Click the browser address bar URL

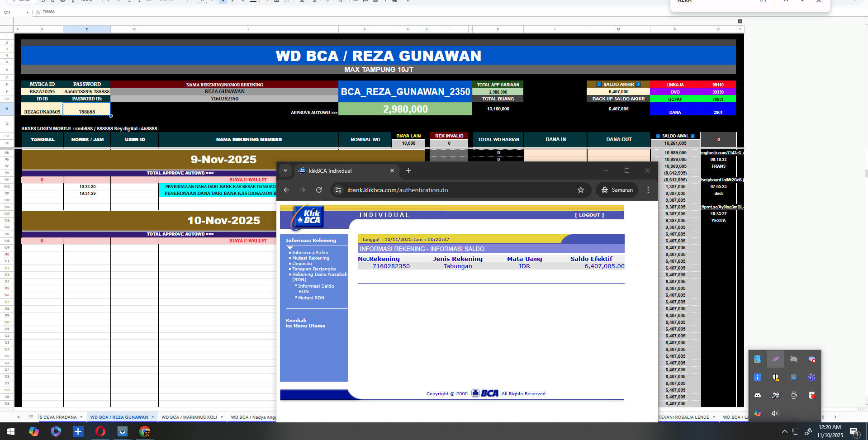coord(398,190)
